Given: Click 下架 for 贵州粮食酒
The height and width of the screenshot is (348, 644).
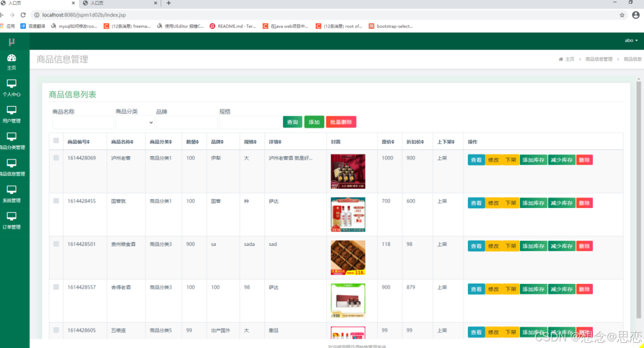Looking at the screenshot, I should pyautogui.click(x=511, y=246).
